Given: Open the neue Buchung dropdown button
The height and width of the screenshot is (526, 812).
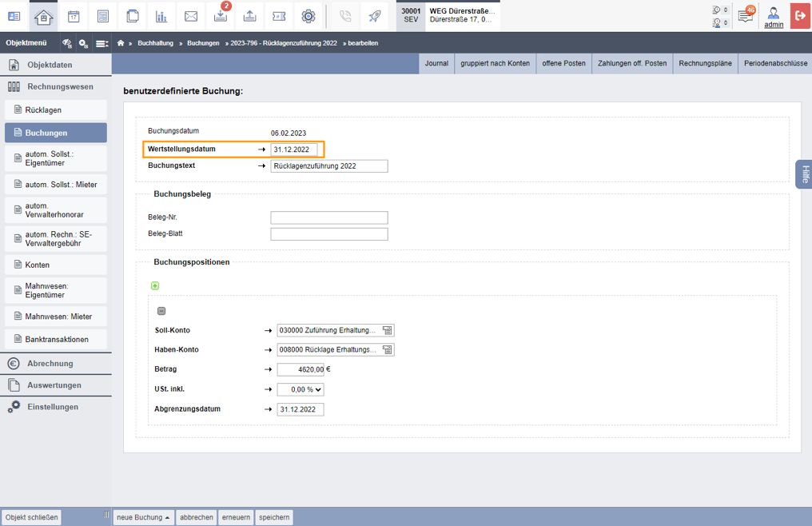Looking at the screenshot, I should (x=143, y=517).
